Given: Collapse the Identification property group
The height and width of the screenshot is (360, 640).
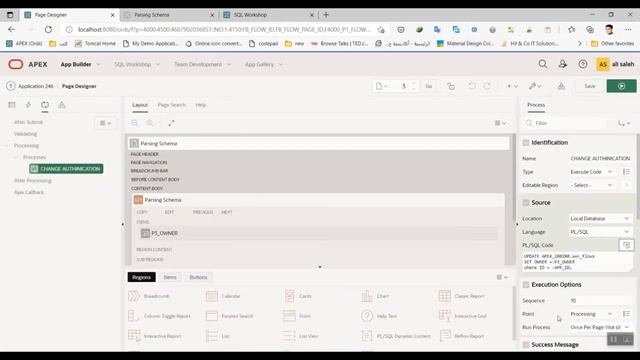Looking at the screenshot, I should 526,142.
